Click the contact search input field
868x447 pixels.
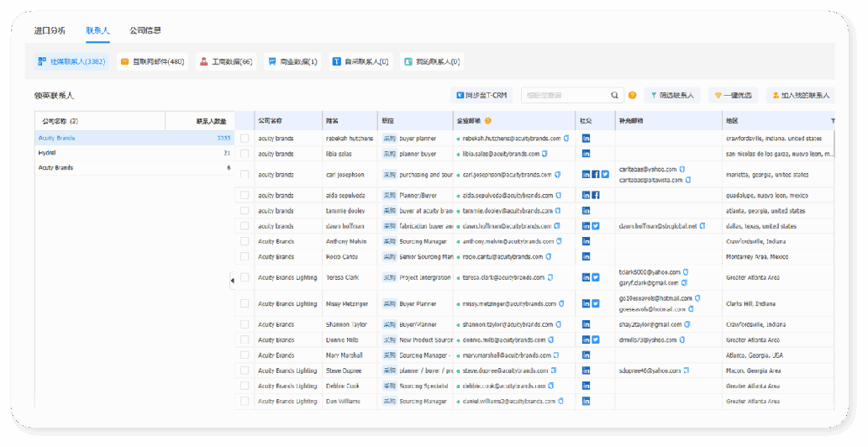point(565,96)
